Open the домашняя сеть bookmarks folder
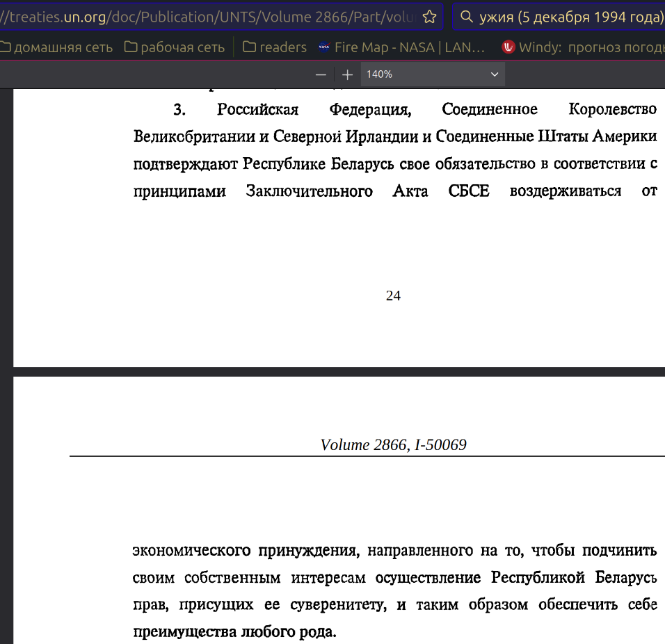 (56, 47)
